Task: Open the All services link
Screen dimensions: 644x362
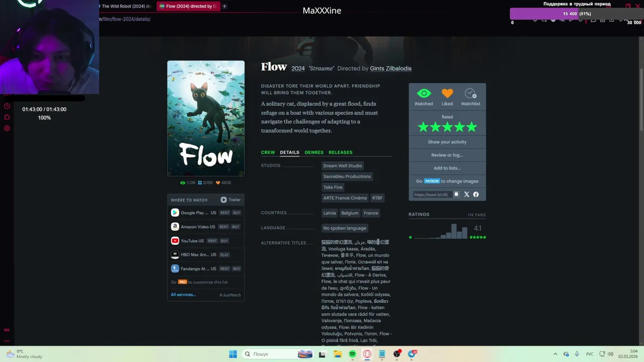Action: 183,295
